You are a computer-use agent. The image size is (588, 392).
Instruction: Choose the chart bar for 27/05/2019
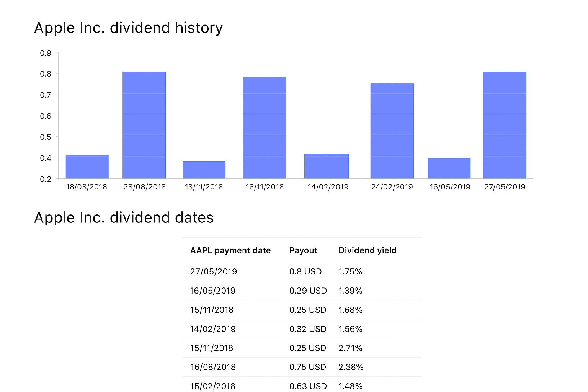[x=505, y=125]
